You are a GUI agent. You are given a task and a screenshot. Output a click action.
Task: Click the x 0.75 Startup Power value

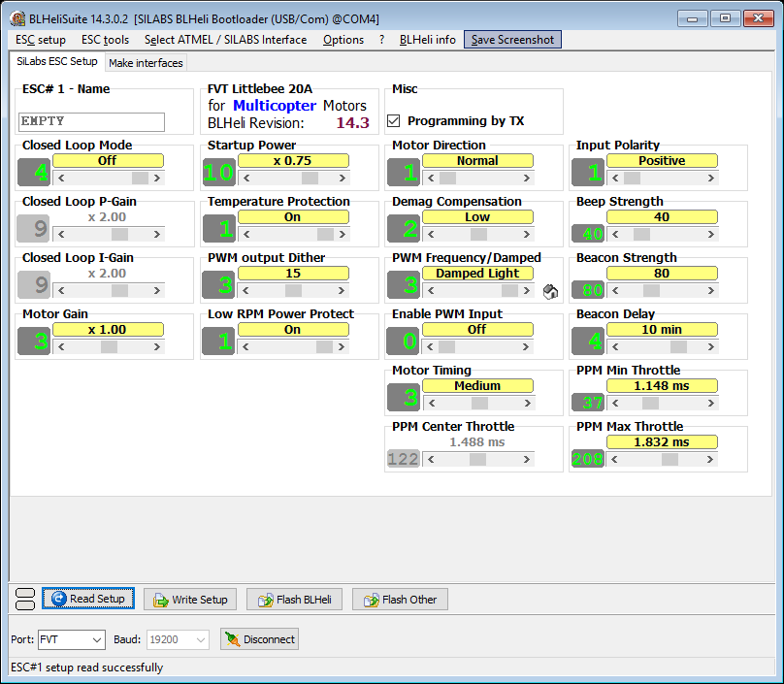(x=292, y=160)
